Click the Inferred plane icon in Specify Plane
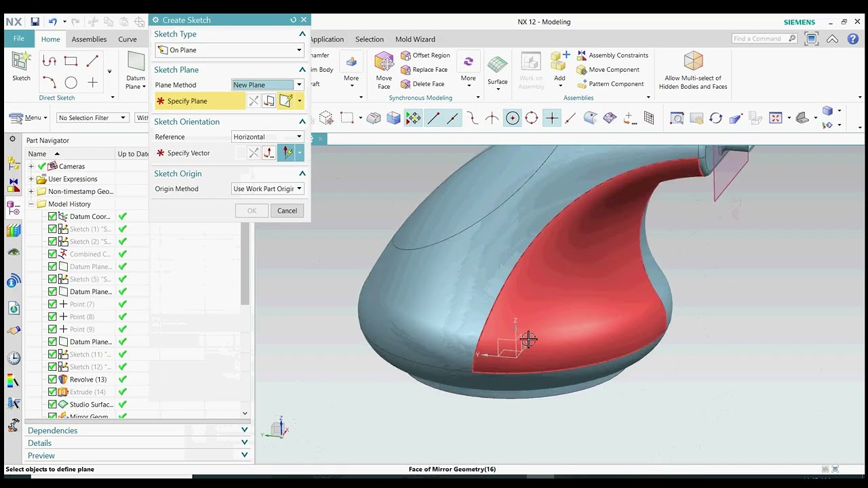The height and width of the screenshot is (488, 868). click(285, 101)
